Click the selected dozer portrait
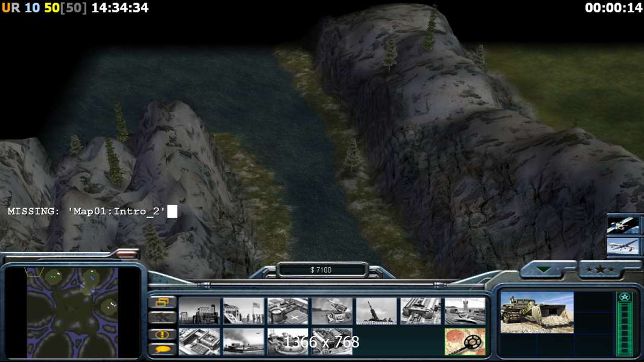 coord(537,313)
